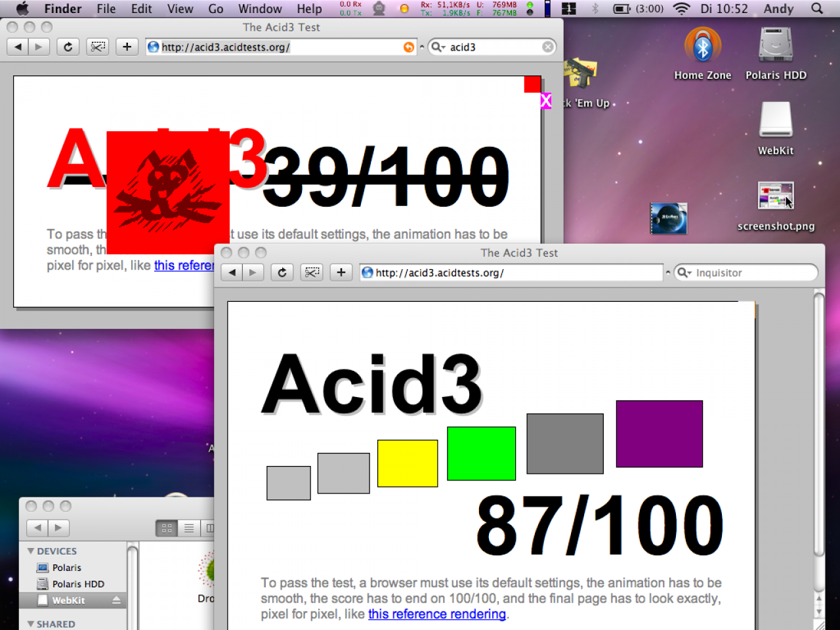
Task: Add bookmark in rear browser window
Action: point(127,47)
